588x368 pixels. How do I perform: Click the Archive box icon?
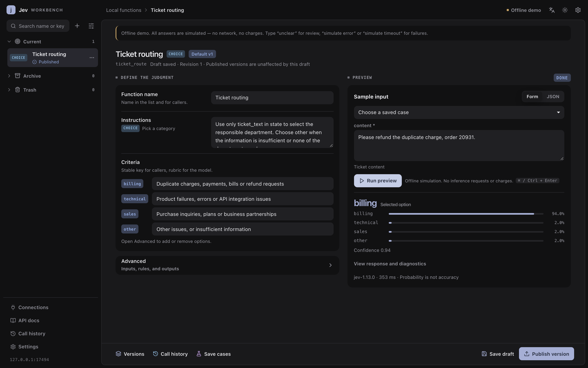click(x=18, y=76)
